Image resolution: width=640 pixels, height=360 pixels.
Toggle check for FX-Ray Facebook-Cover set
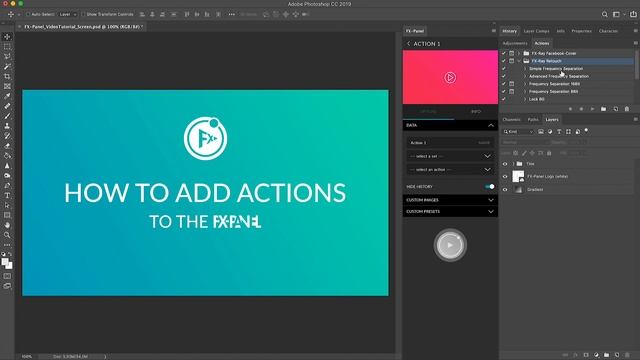pos(504,53)
